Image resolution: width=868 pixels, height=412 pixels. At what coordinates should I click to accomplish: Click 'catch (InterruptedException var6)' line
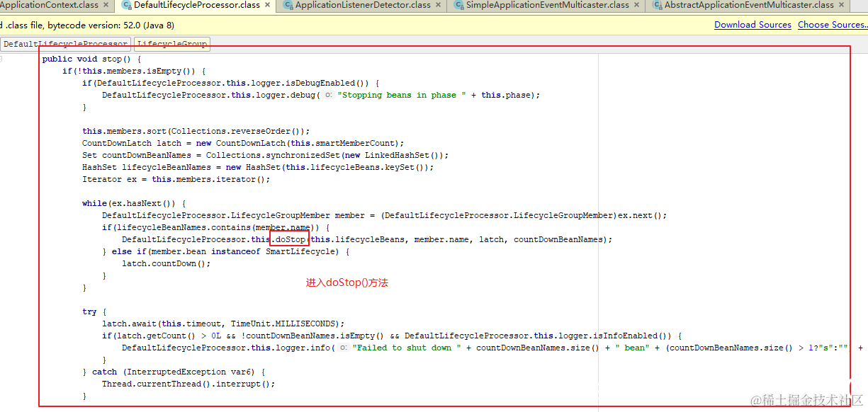[x=174, y=372]
